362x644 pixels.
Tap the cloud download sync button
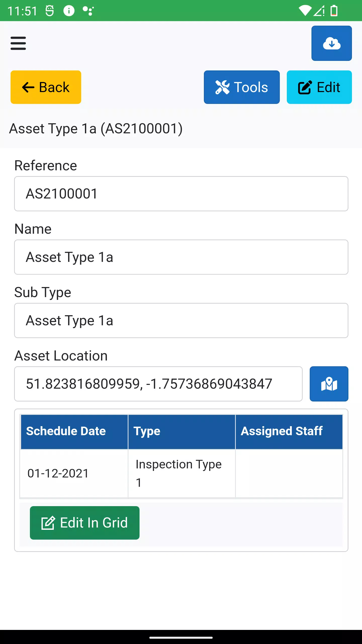pyautogui.click(x=332, y=43)
